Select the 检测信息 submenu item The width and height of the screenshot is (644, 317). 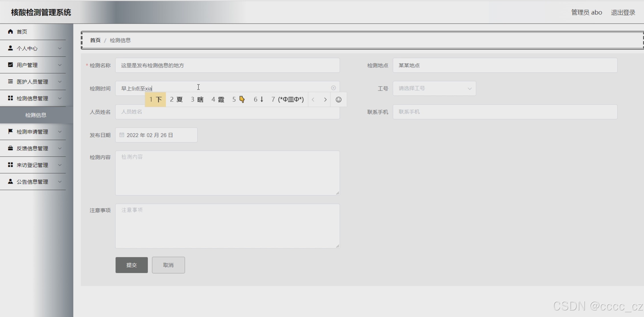(x=36, y=115)
